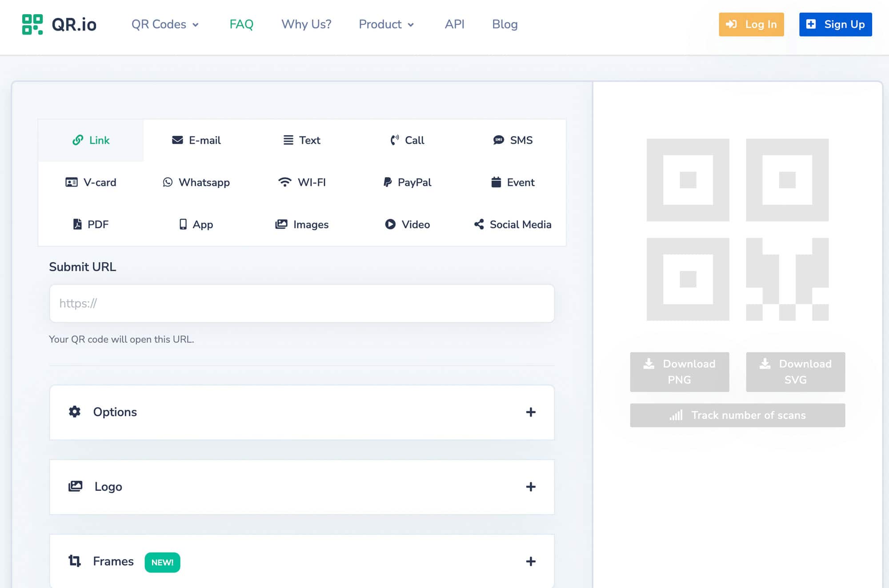This screenshot has width=889, height=588.
Task: Pick the Event calendar QR type
Action: 513,182
